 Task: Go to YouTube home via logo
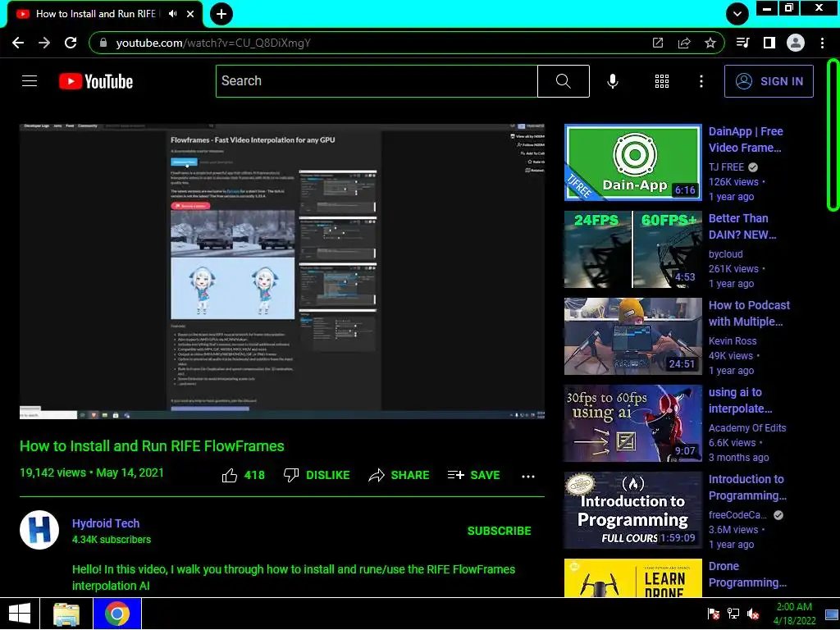tap(96, 81)
